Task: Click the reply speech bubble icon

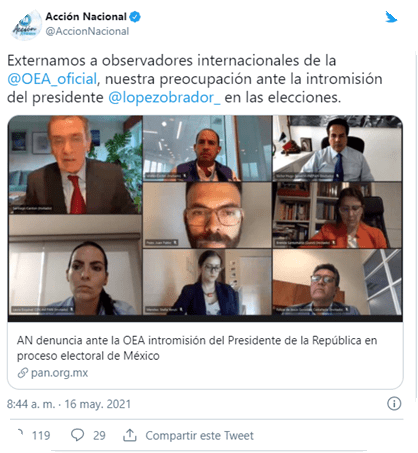Action: (x=77, y=435)
